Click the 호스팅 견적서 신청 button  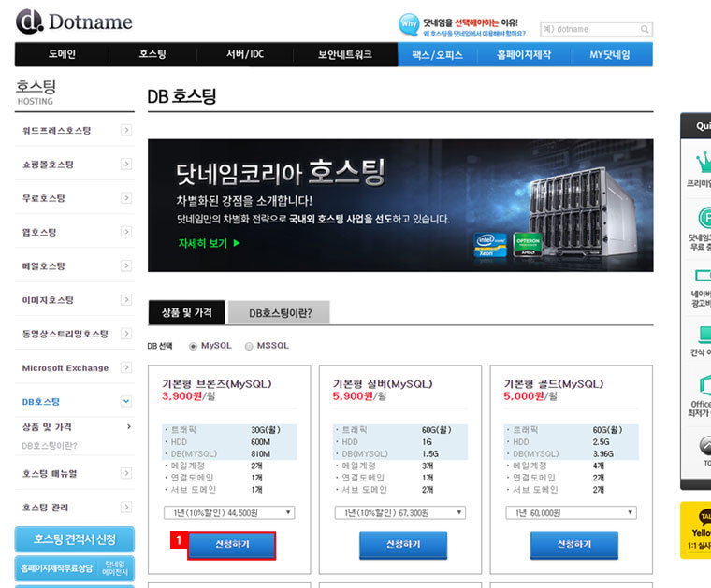pyautogui.click(x=75, y=539)
